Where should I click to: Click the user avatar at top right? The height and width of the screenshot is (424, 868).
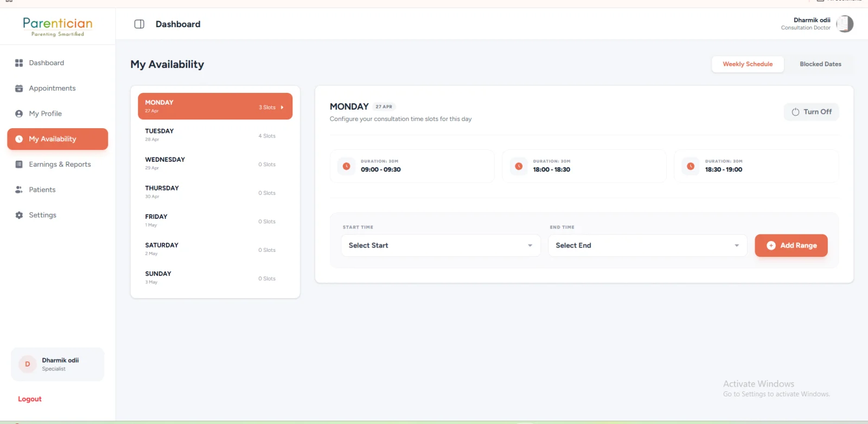(x=845, y=24)
